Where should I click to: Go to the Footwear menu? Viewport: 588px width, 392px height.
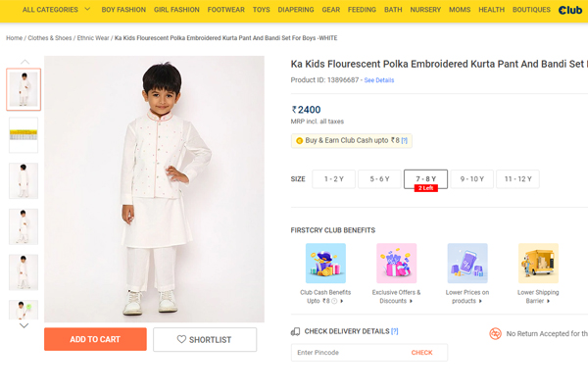coord(226,10)
